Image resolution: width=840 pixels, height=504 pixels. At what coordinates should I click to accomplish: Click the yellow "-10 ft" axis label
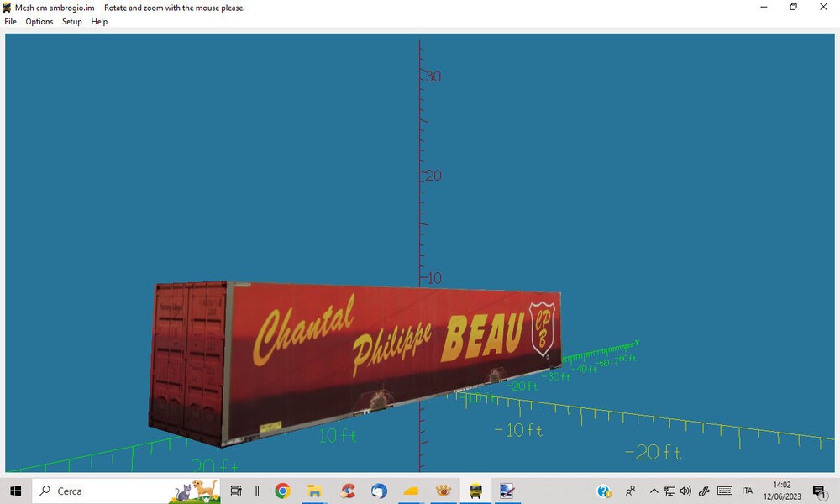(x=518, y=430)
